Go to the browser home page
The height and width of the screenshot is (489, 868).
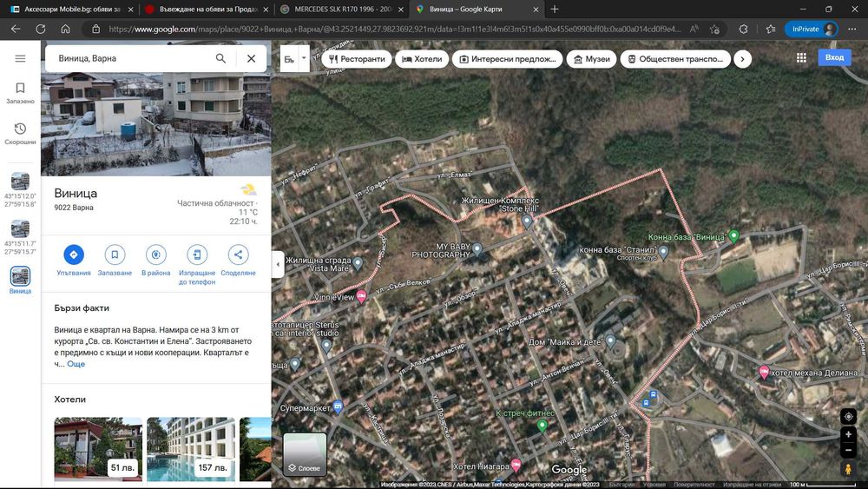tap(65, 29)
